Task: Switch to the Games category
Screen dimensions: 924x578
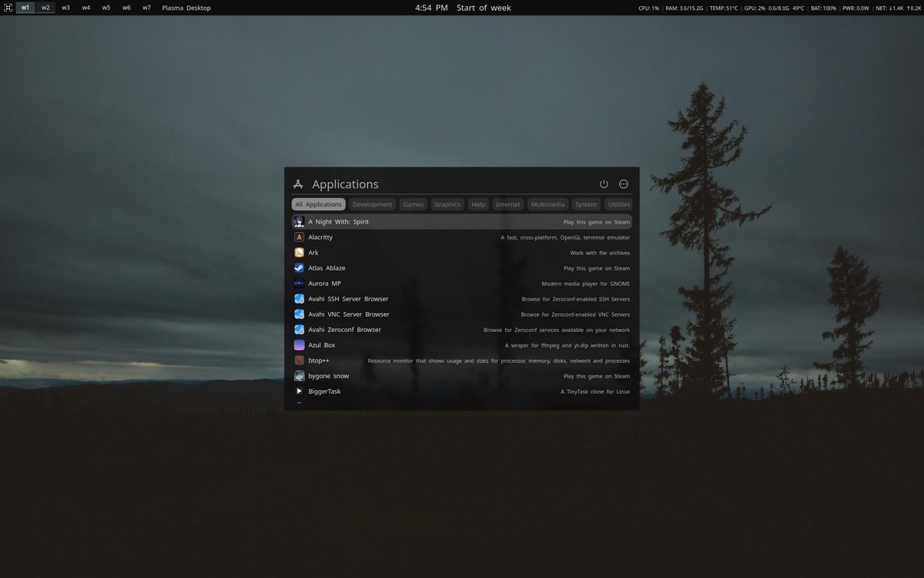Action: 413,203
